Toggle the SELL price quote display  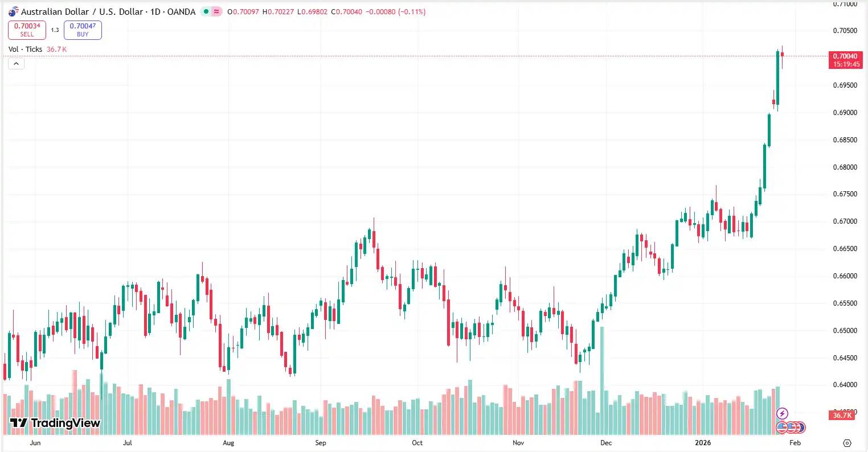tap(26, 30)
